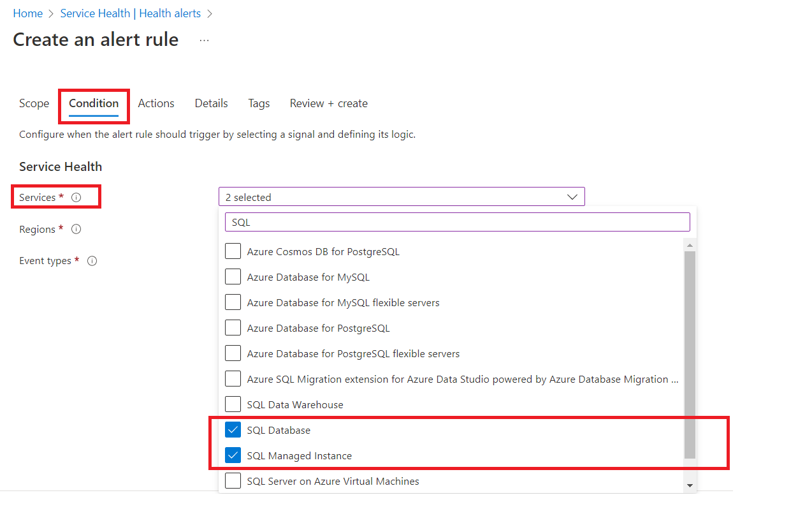Screen dimensions: 812x516
Task: Expand the Regions selection field
Action: click(x=402, y=229)
